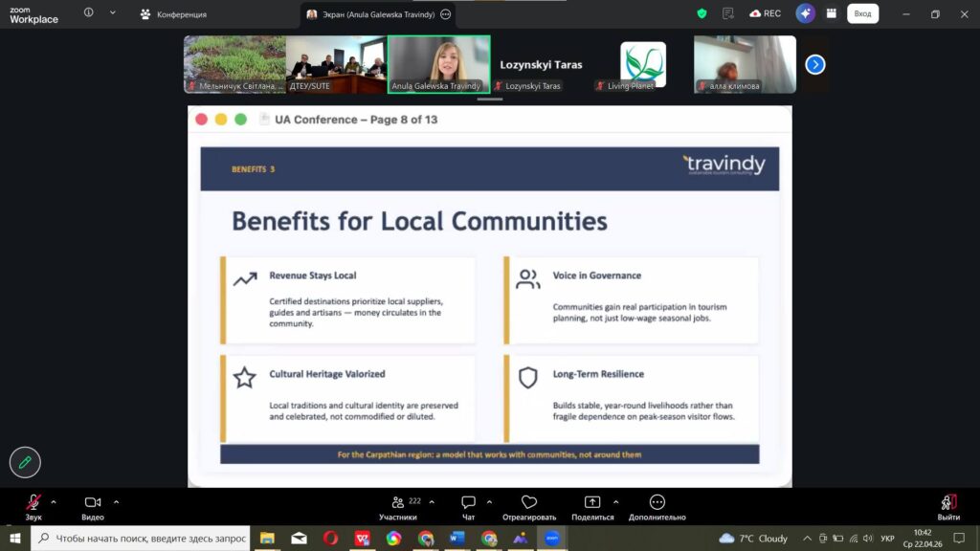Turn on camera with the Видео button
The height and width of the screenshot is (551, 980).
click(93, 503)
